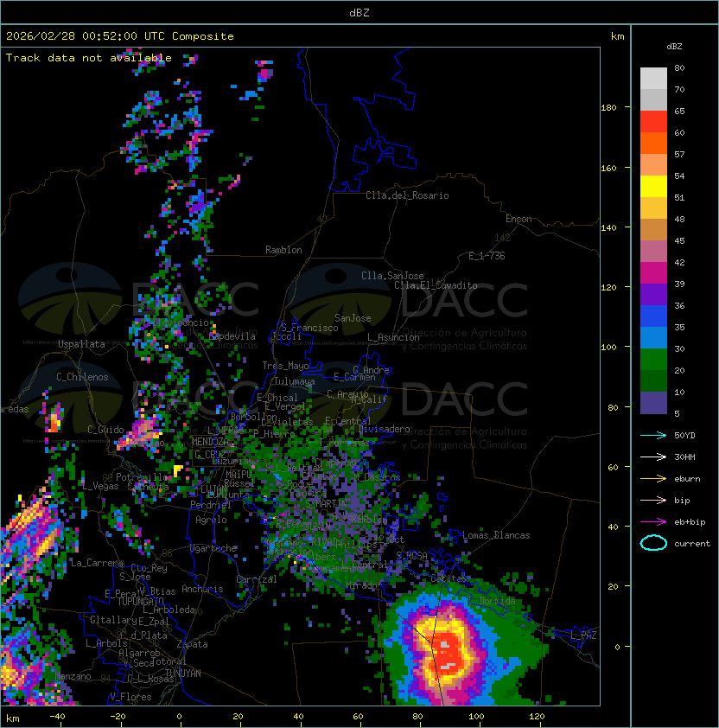Click the 'Perdriel' place label
719x728 pixels.
[210, 504]
